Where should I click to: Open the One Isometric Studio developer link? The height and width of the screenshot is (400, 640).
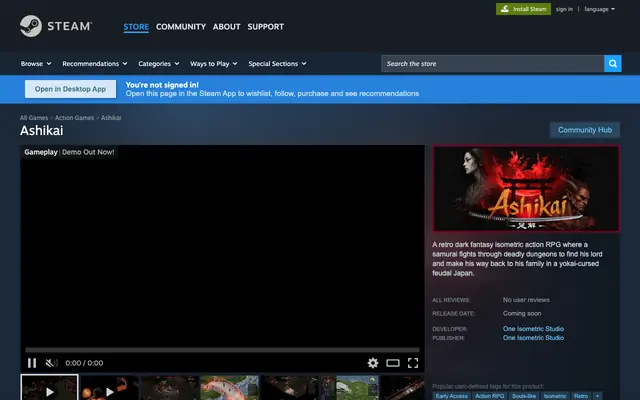coord(533,329)
